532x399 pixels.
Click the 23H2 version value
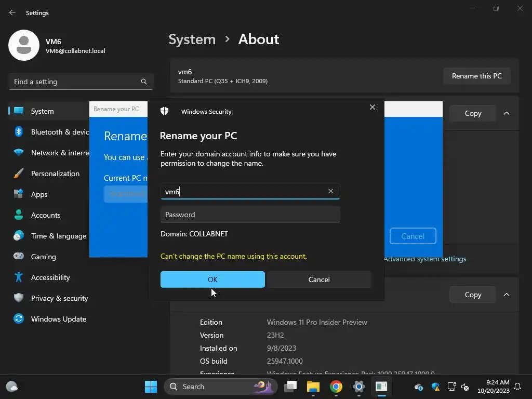click(x=275, y=335)
